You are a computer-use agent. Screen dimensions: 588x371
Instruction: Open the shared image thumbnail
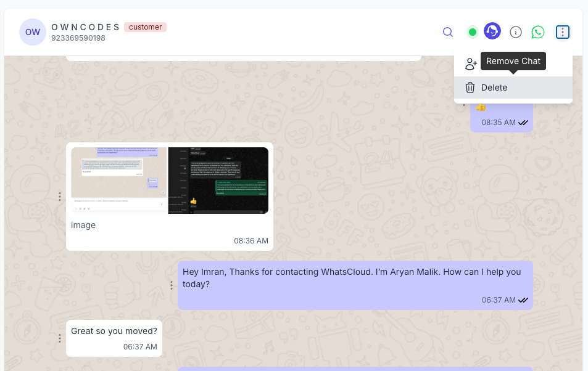coord(170,180)
